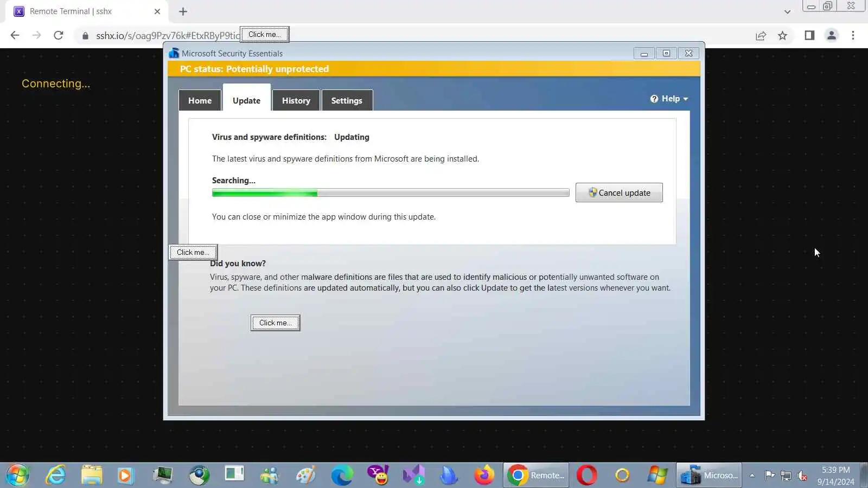Open Windows Explorer folder in taskbar
The width and height of the screenshot is (868, 488).
[92, 476]
